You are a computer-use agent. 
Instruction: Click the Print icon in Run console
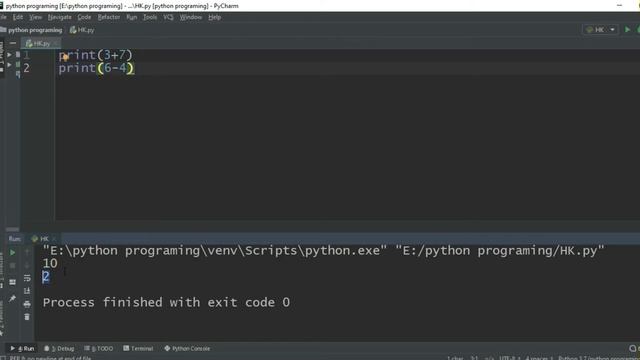click(x=27, y=304)
